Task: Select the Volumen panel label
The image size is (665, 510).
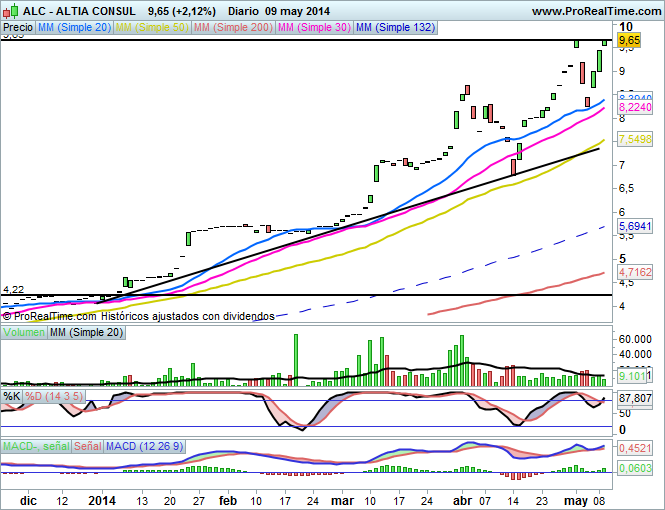Action: coord(24,332)
